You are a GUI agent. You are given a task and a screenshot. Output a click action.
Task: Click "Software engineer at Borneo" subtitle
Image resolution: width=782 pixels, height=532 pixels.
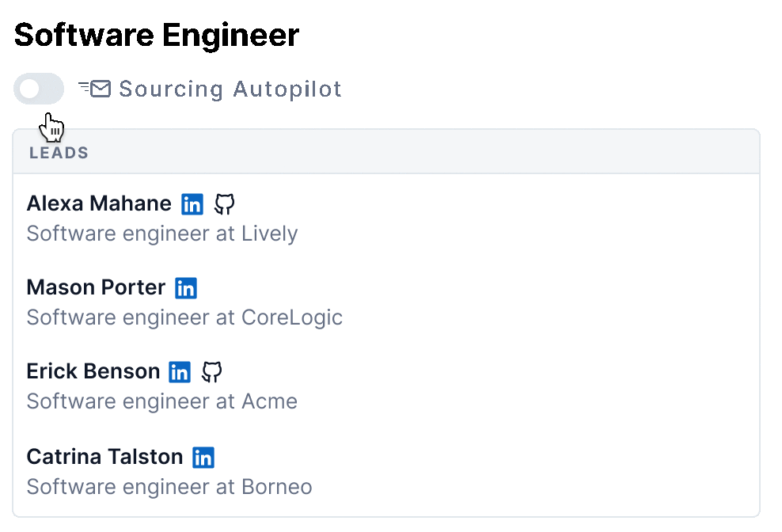click(x=169, y=486)
